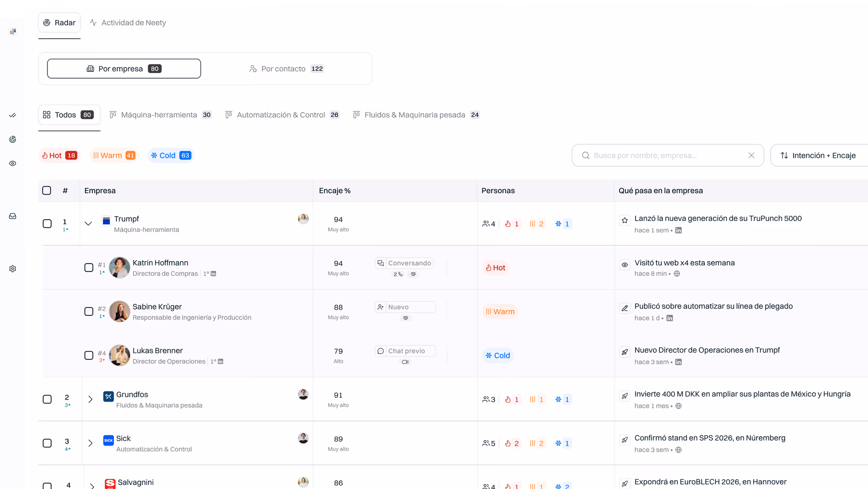Select the 'Por empresa' view button
This screenshot has height=489, width=868.
pos(124,69)
